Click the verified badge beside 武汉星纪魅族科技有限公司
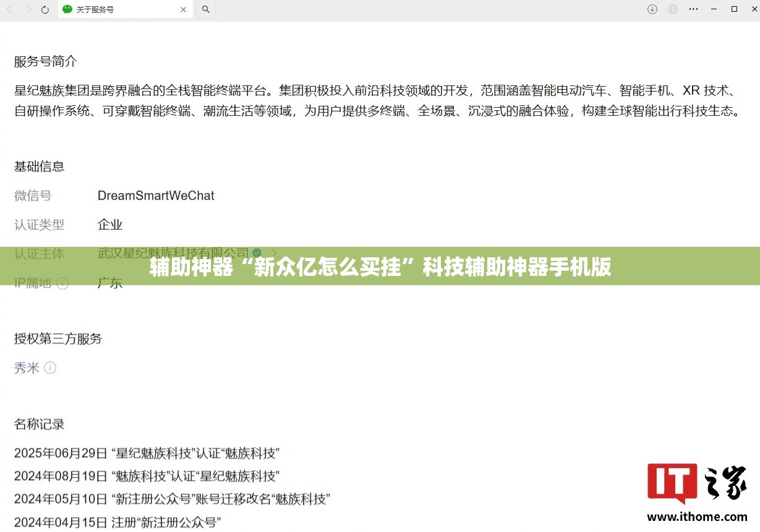 [257, 253]
